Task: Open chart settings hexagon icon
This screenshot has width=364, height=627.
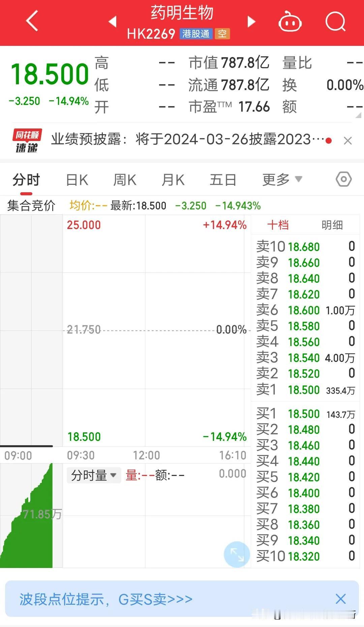Action: [x=344, y=179]
